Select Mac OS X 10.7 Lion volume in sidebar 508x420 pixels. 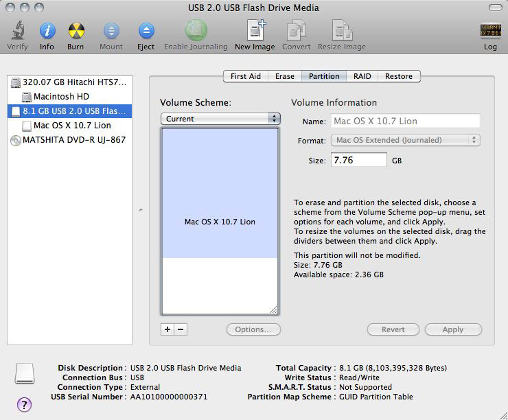[69, 126]
